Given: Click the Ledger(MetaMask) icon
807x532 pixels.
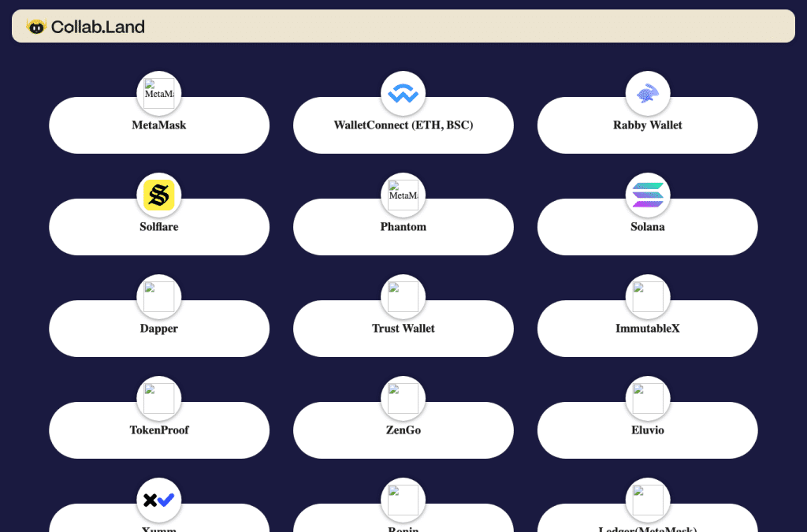Looking at the screenshot, I should (x=648, y=500).
